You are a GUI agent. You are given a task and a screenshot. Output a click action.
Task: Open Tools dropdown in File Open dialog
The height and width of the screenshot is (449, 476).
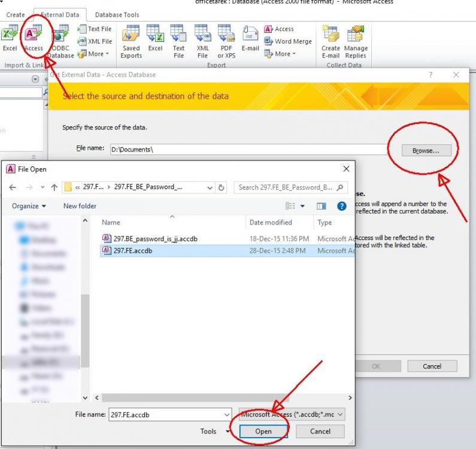coord(214,432)
